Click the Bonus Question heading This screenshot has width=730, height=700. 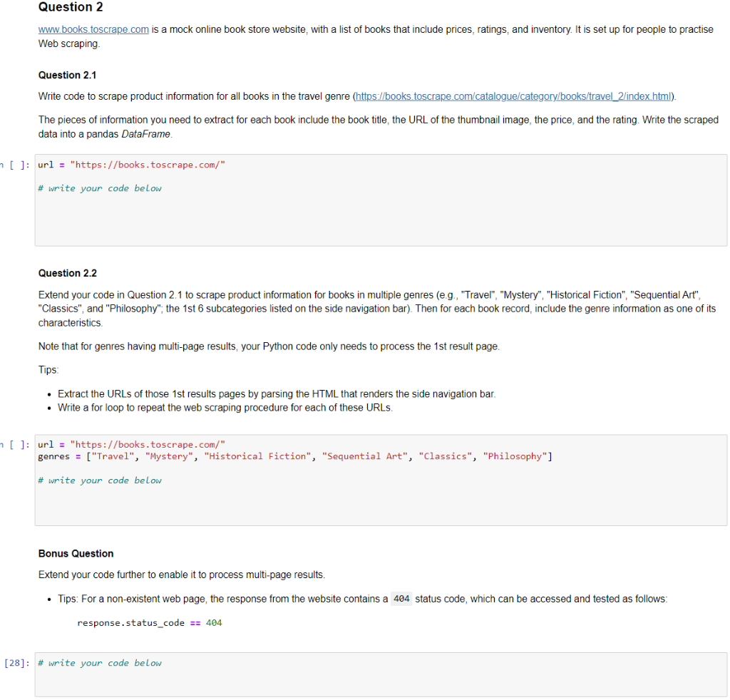[76, 553]
